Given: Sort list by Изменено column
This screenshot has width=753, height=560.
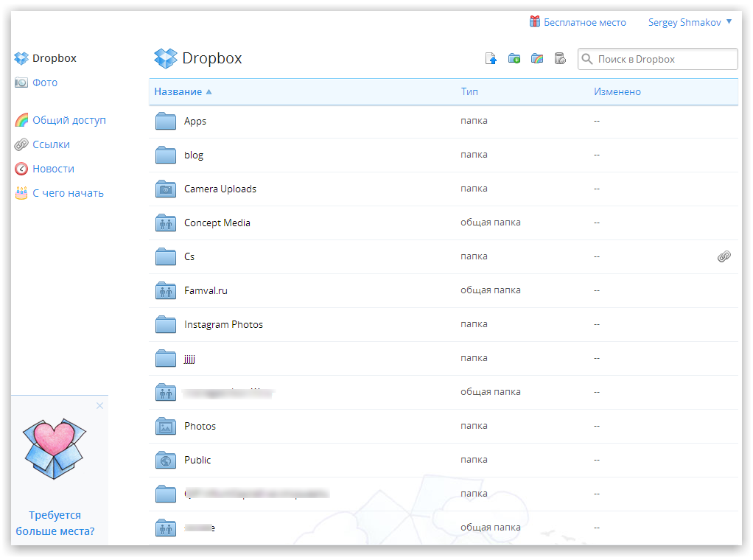Looking at the screenshot, I should click(617, 91).
